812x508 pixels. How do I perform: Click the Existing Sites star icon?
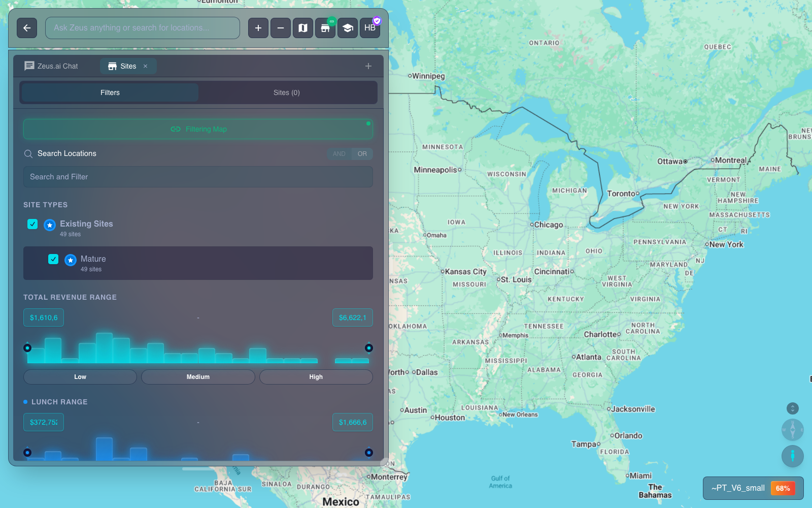coord(50,225)
